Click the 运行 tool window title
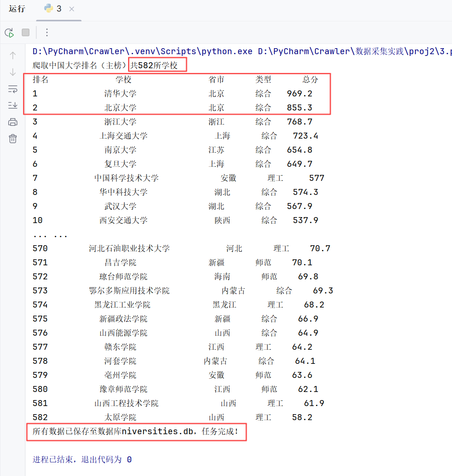 (17, 9)
